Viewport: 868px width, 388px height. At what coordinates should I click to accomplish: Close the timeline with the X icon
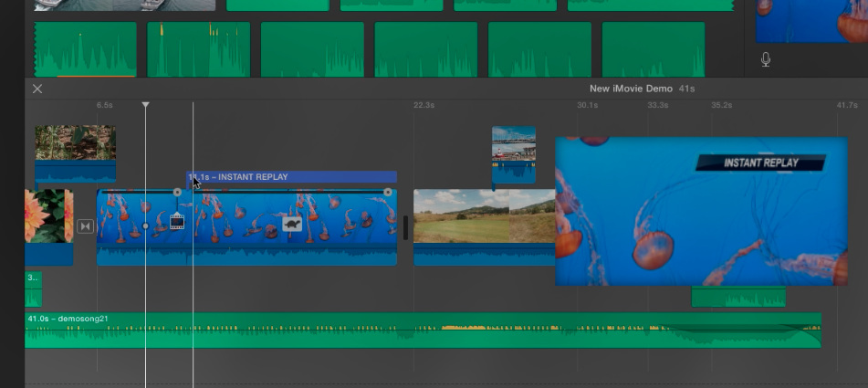click(37, 89)
